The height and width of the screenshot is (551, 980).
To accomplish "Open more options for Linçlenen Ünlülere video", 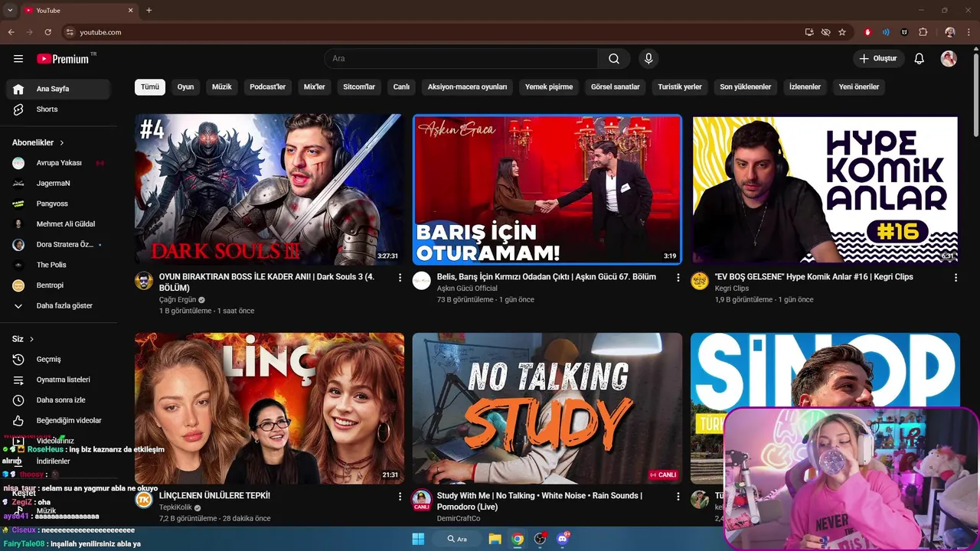I will (x=400, y=497).
